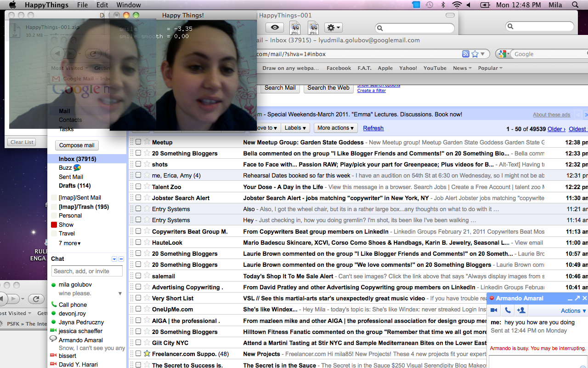Image resolution: width=588 pixels, height=368 pixels.
Task: Click the phone call icon in chat window
Action: (508, 310)
